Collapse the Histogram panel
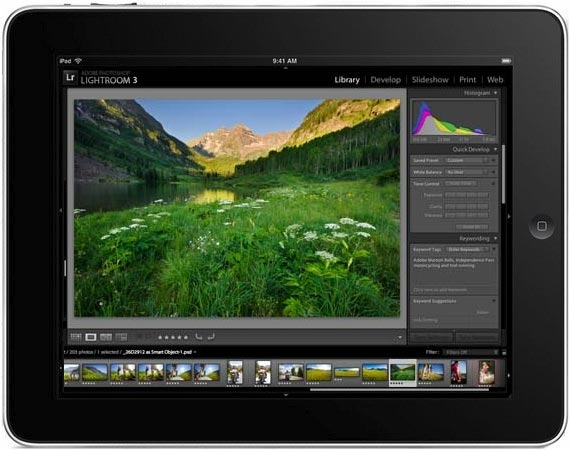Viewport: 570px width, 450px height. [x=495, y=93]
